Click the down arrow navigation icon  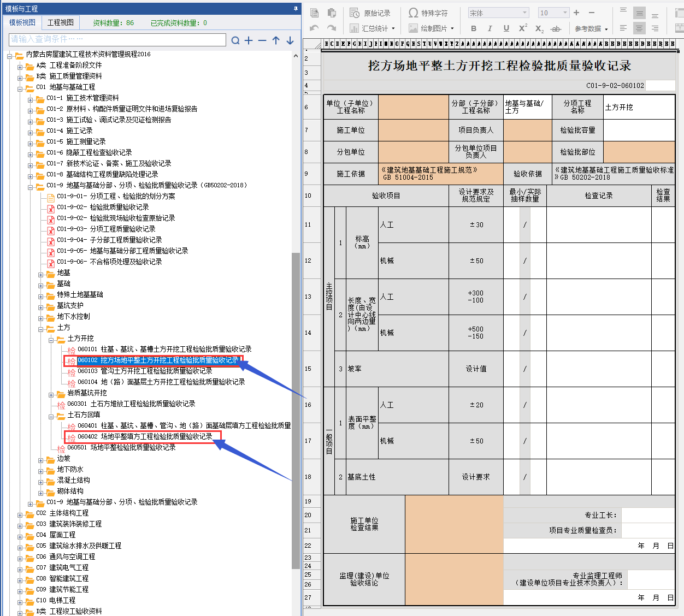point(290,40)
